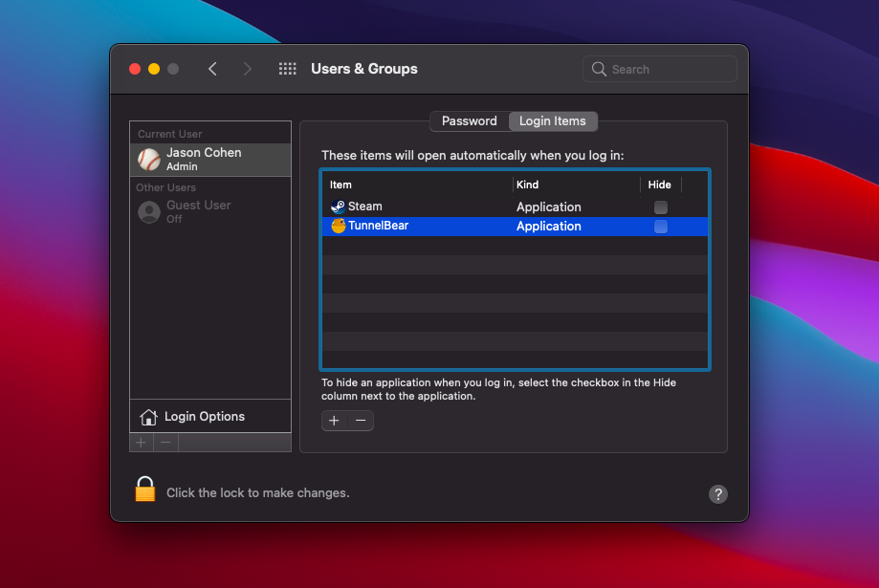Minimize the window with yellow button
Image resolution: width=879 pixels, height=588 pixels.
(x=154, y=69)
